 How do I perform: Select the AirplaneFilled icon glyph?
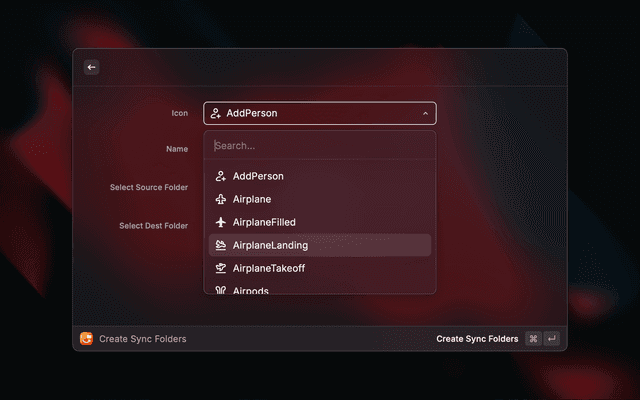pos(221,222)
